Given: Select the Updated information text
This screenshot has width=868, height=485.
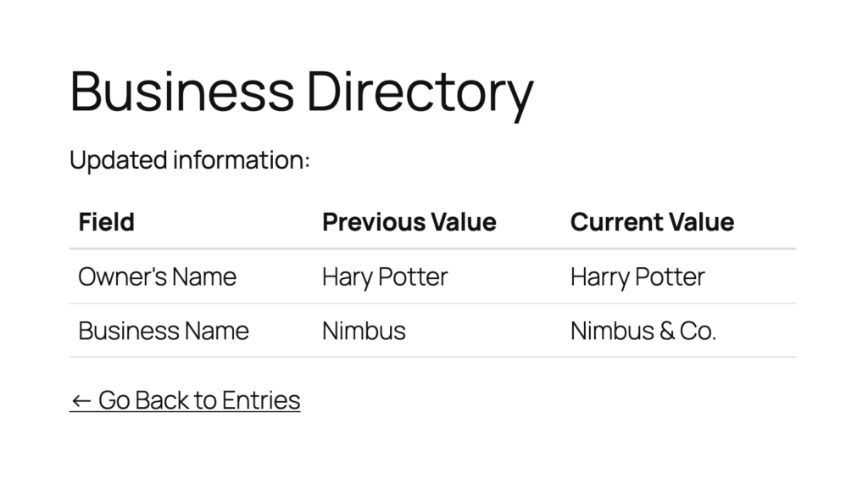Looking at the screenshot, I should click(x=190, y=160).
